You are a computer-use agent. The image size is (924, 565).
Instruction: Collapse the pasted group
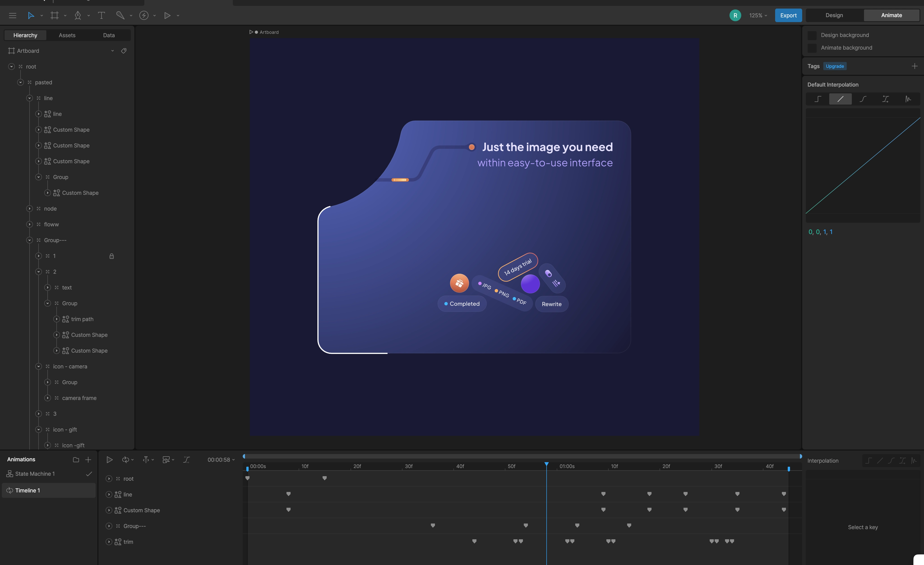20,83
